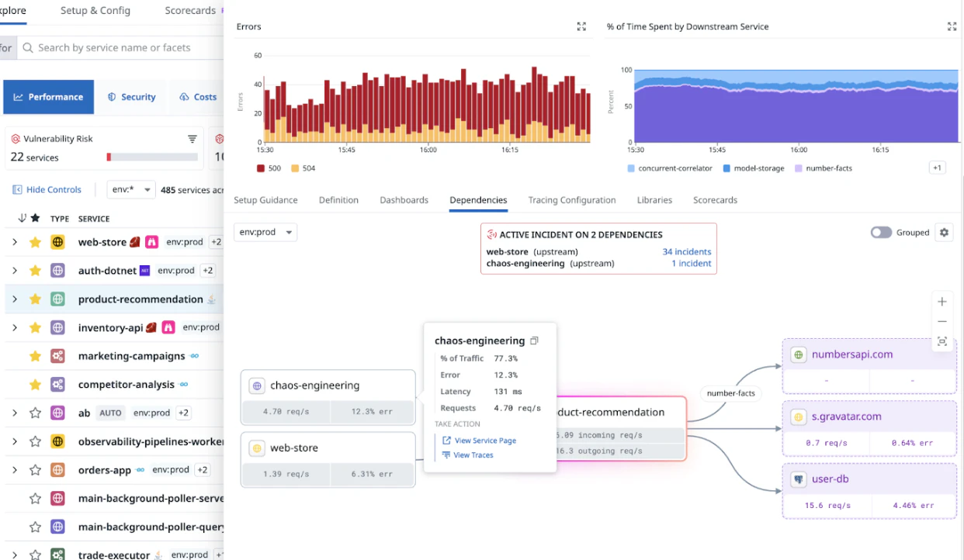Click the 500 error legend swatch
This screenshot has height=560, width=964.
[261, 168]
